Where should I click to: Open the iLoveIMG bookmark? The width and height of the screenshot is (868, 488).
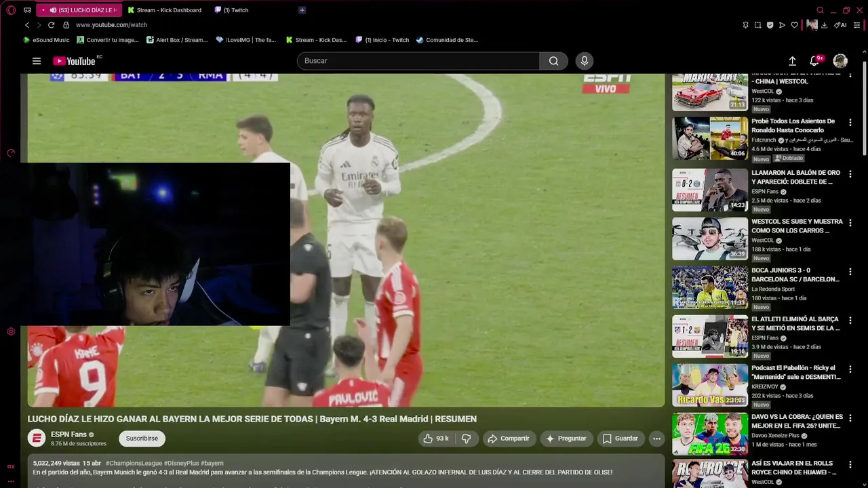point(246,40)
